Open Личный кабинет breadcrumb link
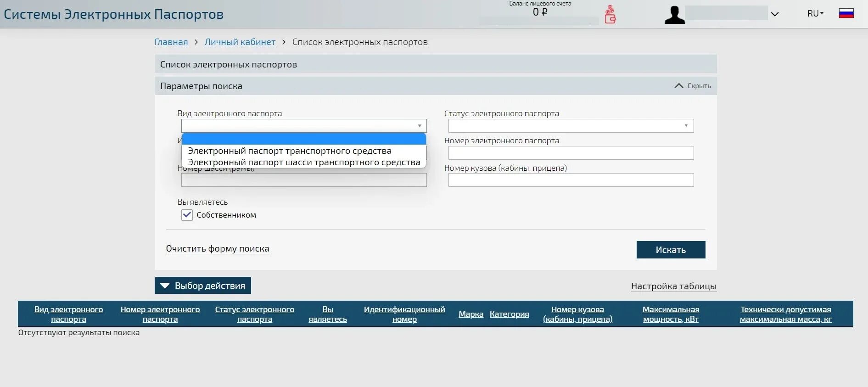The image size is (868, 387). 240,42
